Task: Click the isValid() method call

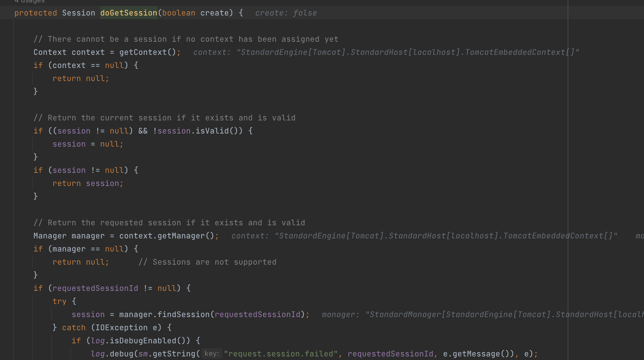Action: [216, 131]
